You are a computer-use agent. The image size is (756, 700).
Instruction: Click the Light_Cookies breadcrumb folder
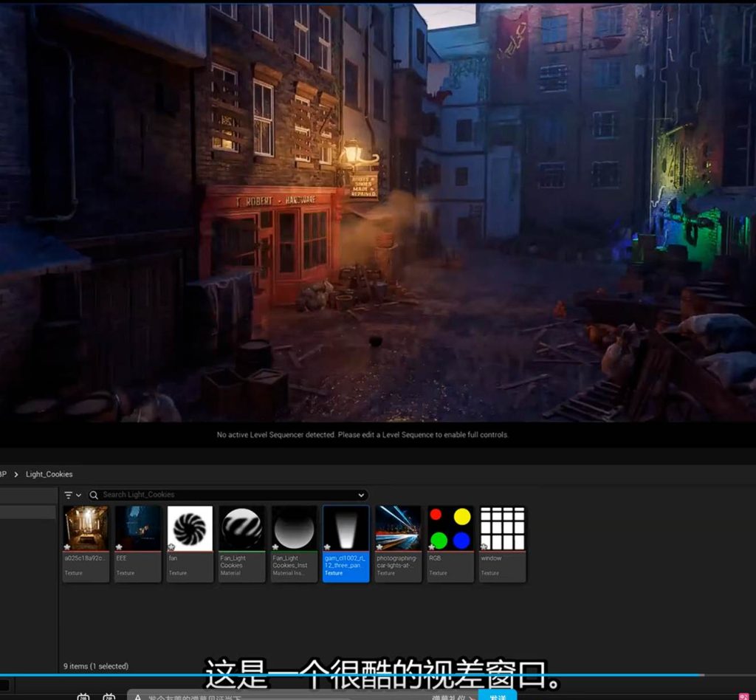tap(49, 474)
